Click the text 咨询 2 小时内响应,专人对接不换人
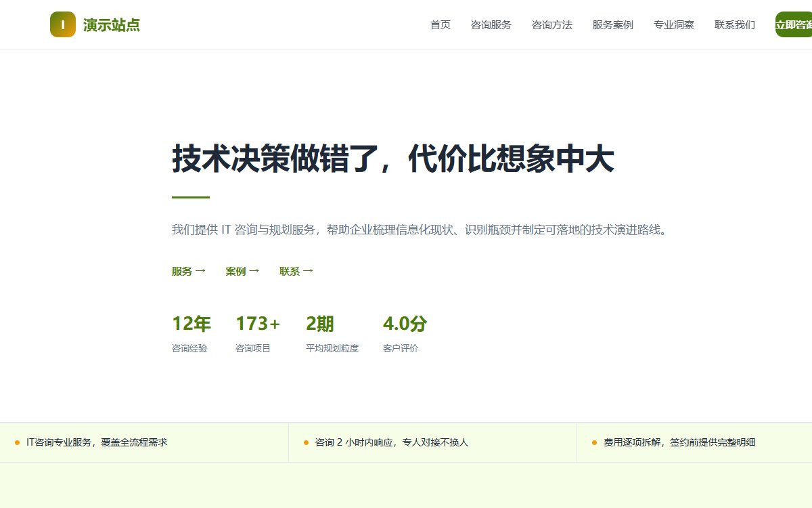 click(392, 442)
